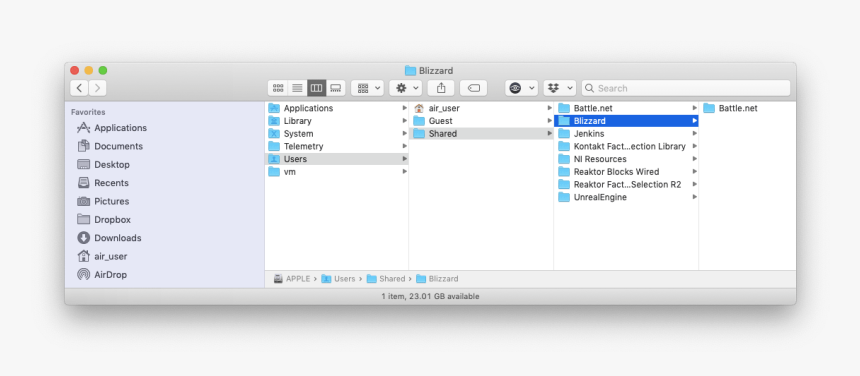Select the highlighted Blizzard folder
Viewport: 860px width, 376px height.
pos(626,121)
